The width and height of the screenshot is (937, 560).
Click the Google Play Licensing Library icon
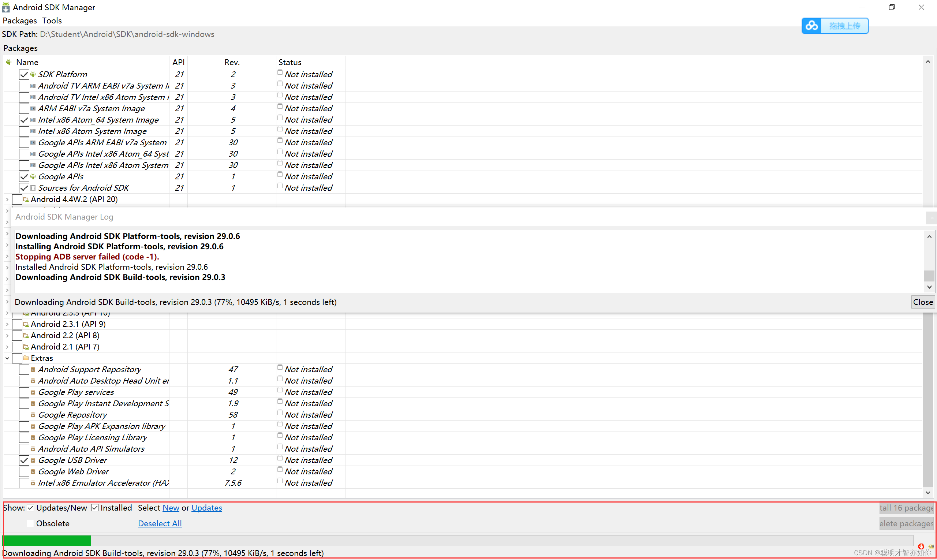coord(33,438)
